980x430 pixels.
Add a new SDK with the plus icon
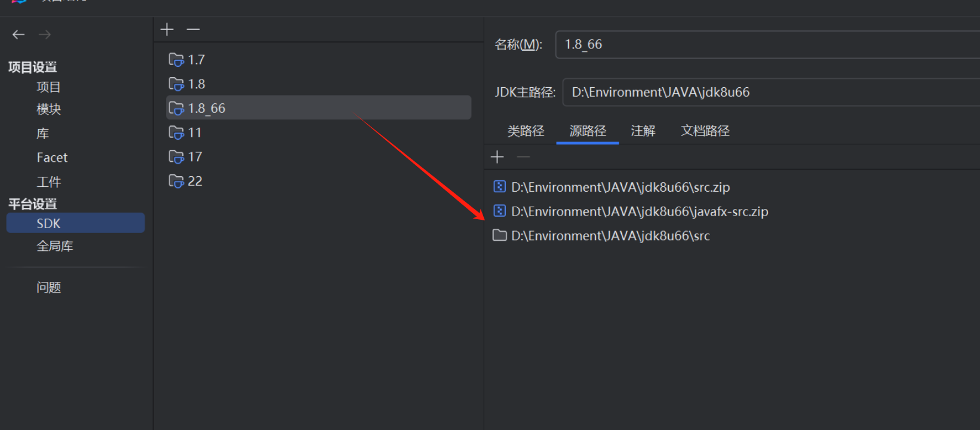(x=167, y=29)
